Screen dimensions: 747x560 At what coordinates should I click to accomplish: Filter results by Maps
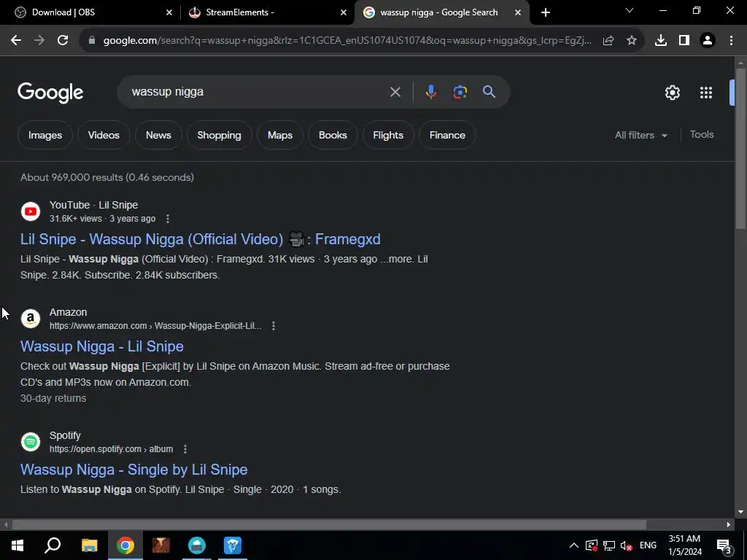(280, 135)
